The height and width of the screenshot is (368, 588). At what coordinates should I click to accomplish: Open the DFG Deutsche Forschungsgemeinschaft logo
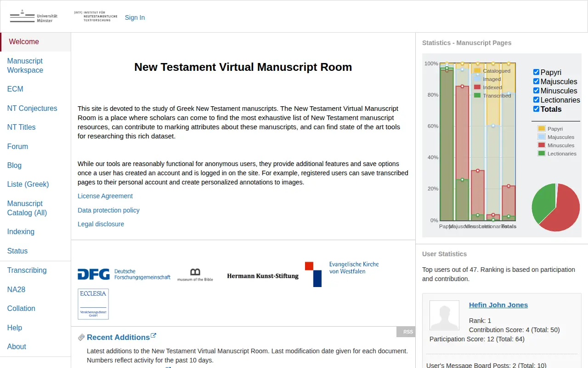click(124, 275)
